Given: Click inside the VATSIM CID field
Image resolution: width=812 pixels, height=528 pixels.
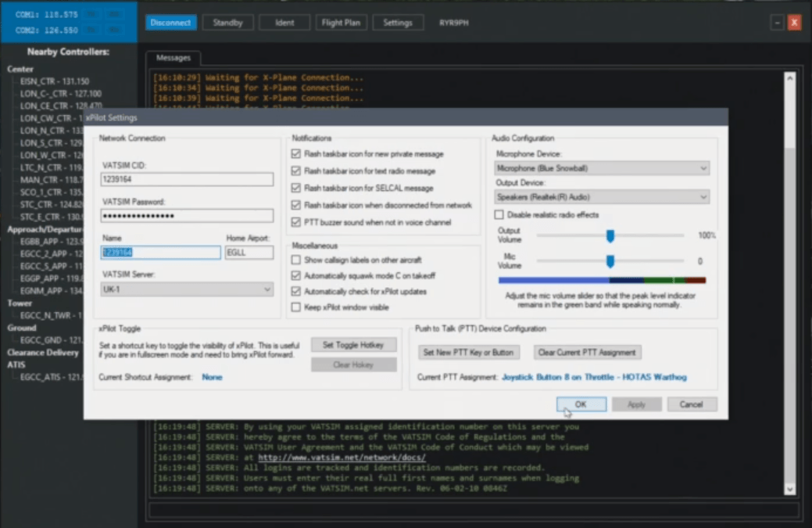Looking at the screenshot, I should [x=186, y=178].
